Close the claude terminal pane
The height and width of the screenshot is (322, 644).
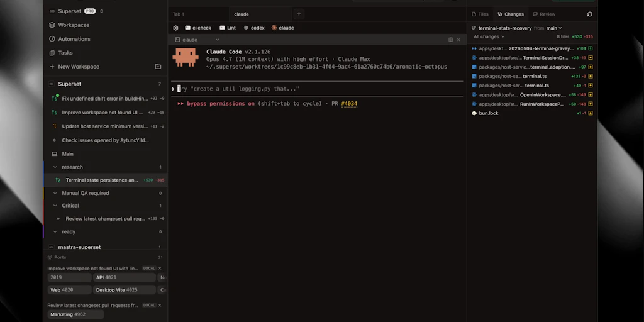458,40
